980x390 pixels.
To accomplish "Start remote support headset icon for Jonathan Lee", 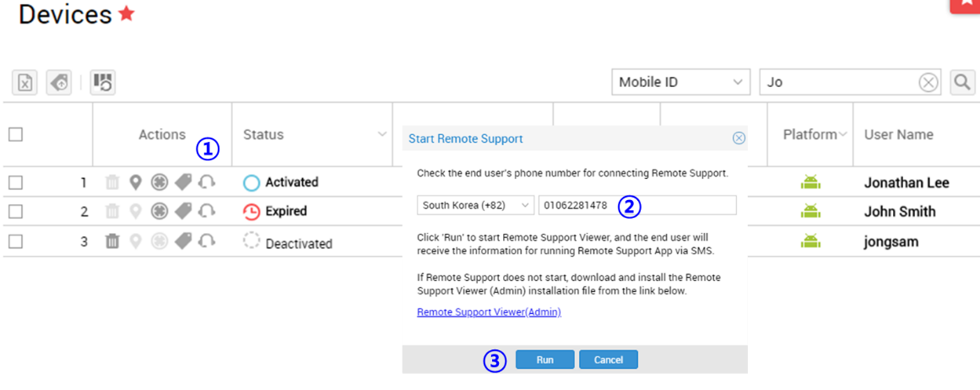I will [x=207, y=181].
